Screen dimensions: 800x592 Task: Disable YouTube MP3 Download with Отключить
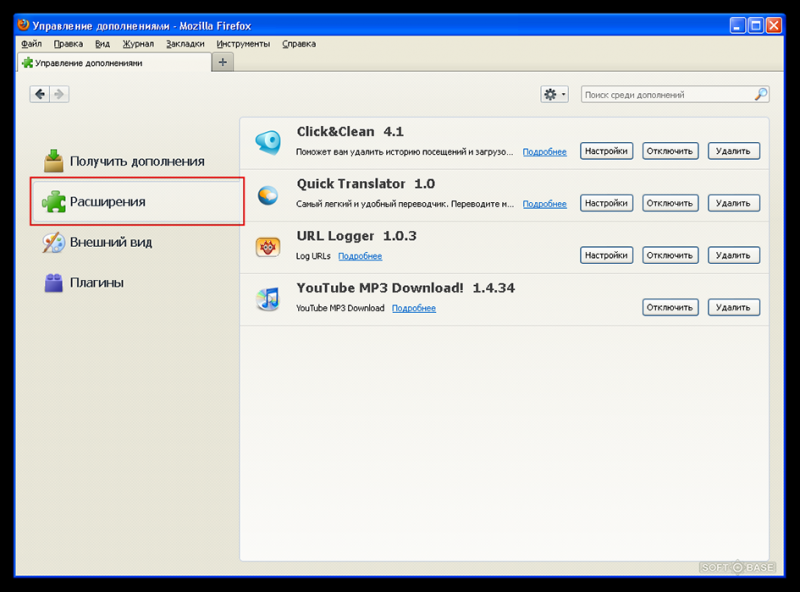(670, 307)
